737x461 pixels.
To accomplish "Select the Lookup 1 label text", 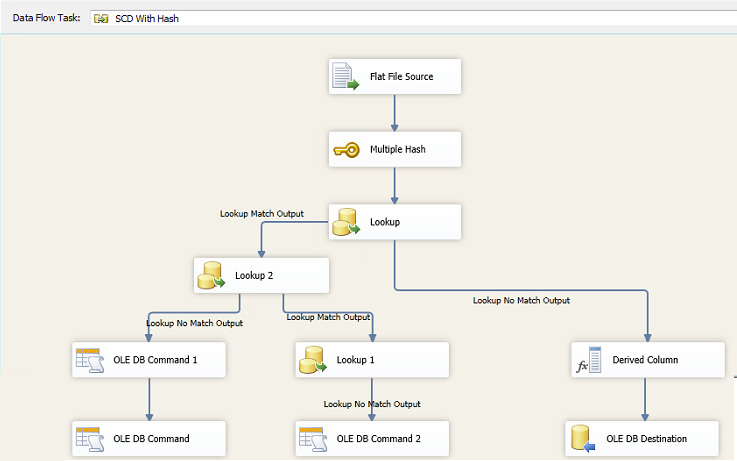I will [x=355, y=360].
